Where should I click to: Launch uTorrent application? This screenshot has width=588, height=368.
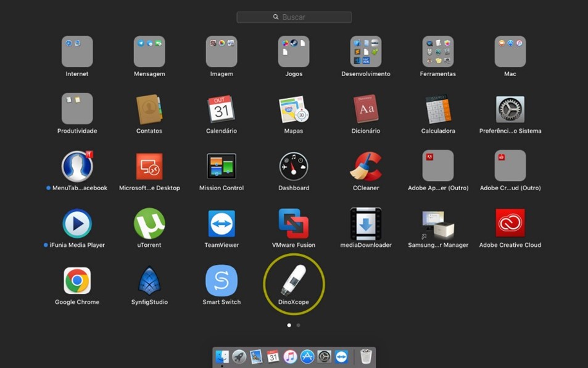[x=149, y=224]
